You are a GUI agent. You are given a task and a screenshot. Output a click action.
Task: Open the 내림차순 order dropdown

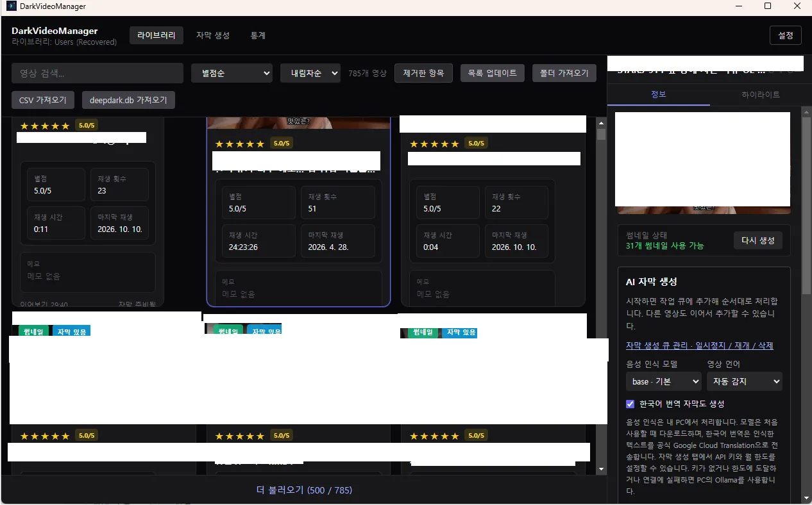pos(310,73)
